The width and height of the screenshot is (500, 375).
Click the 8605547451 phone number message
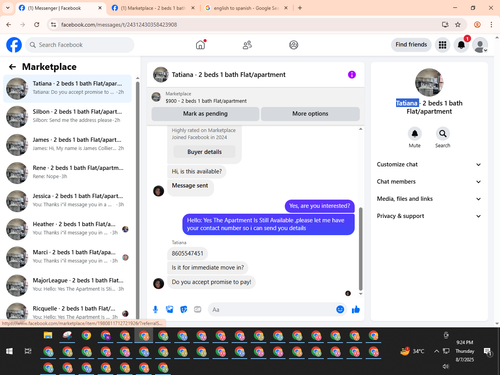coord(187,253)
